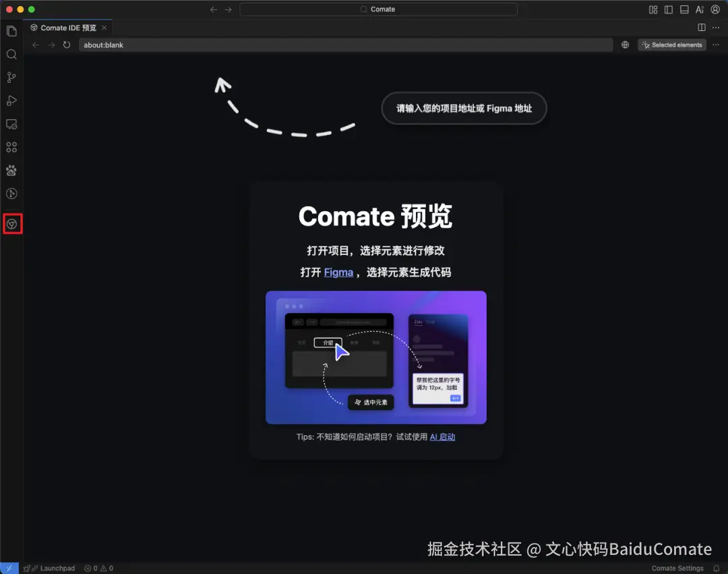Open the Remote Explorer view
This screenshot has height=574, width=728.
pos(11,124)
